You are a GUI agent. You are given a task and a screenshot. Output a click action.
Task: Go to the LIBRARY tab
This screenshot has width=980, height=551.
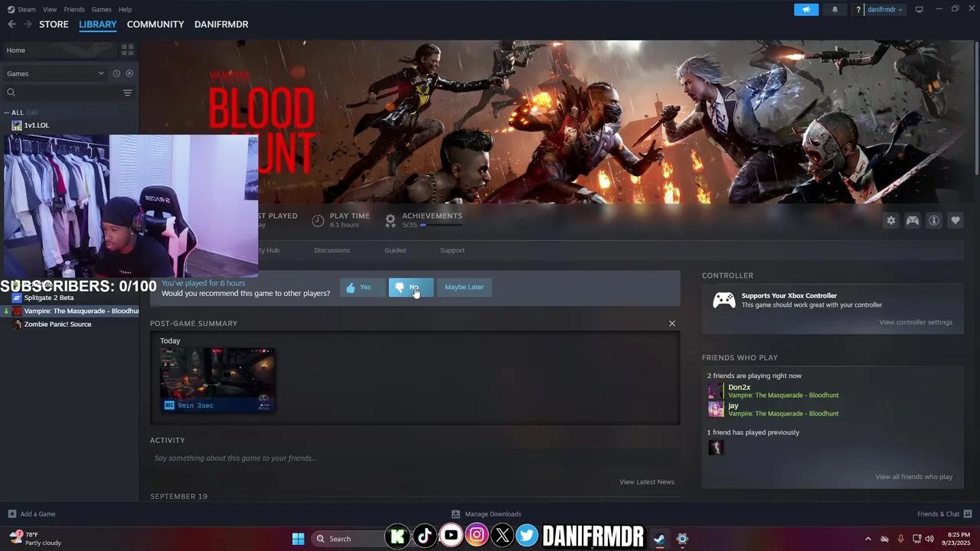click(x=98, y=24)
